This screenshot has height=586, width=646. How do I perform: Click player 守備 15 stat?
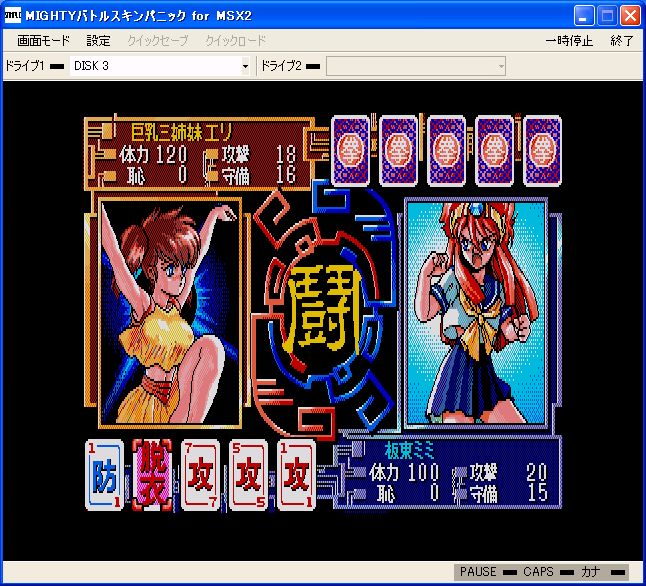[x=508, y=493]
